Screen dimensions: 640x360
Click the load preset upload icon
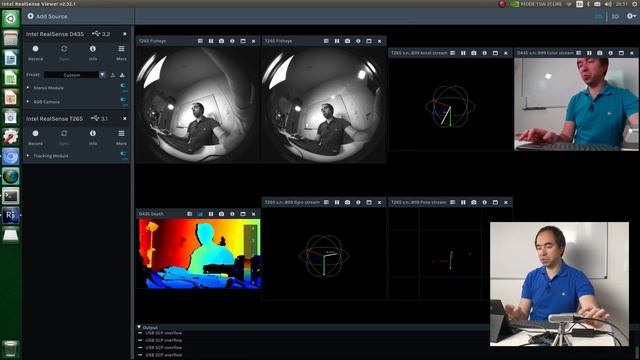click(113, 75)
